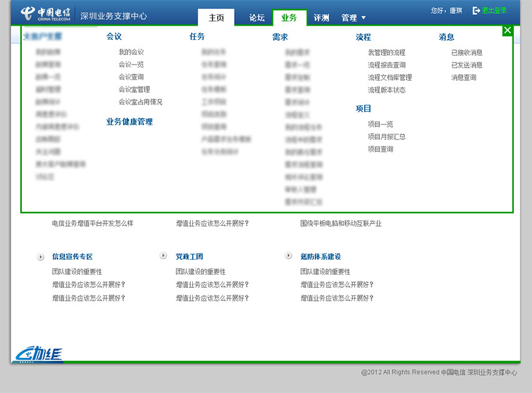Open the 管理 dropdown menu
This screenshot has height=393, width=532.
pos(352,18)
